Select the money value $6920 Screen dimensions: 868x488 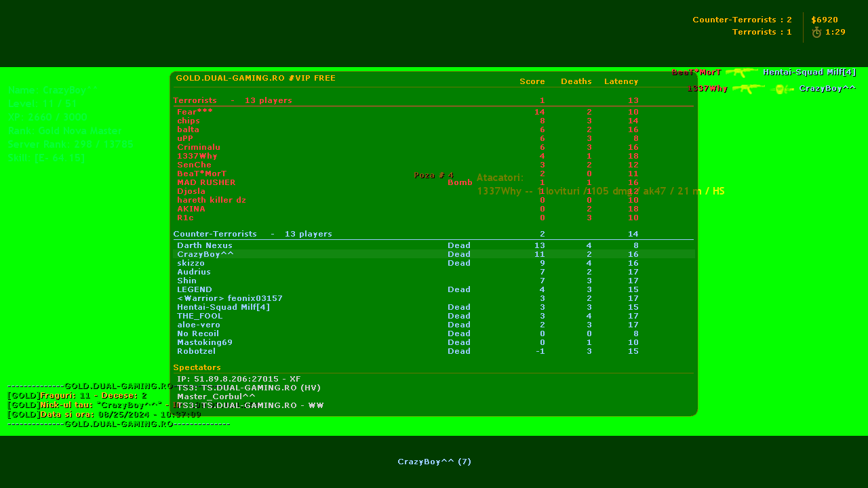(x=825, y=20)
